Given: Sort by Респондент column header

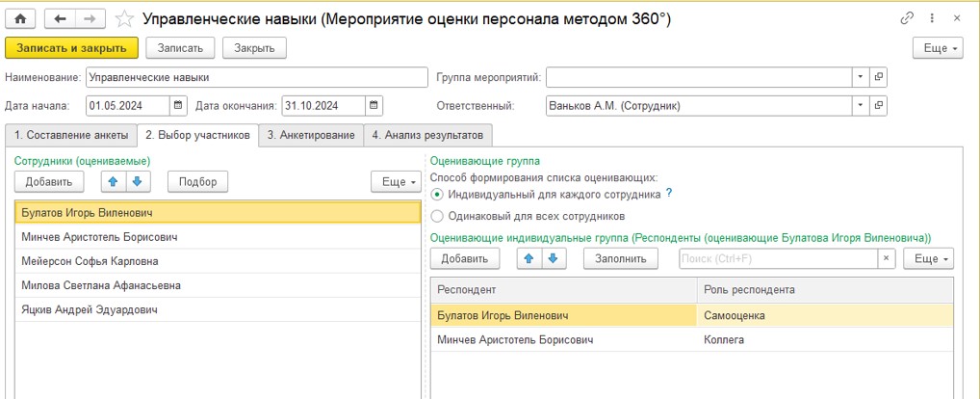Looking at the screenshot, I should (564, 290).
